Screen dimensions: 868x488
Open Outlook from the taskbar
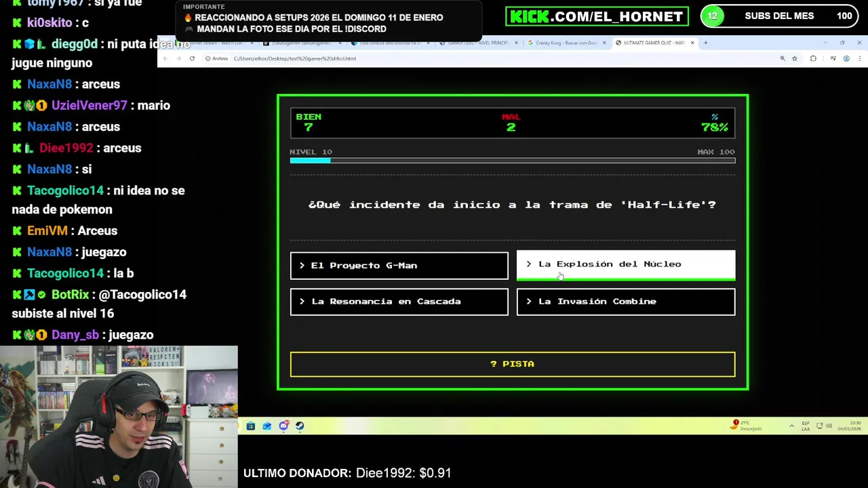(x=267, y=426)
